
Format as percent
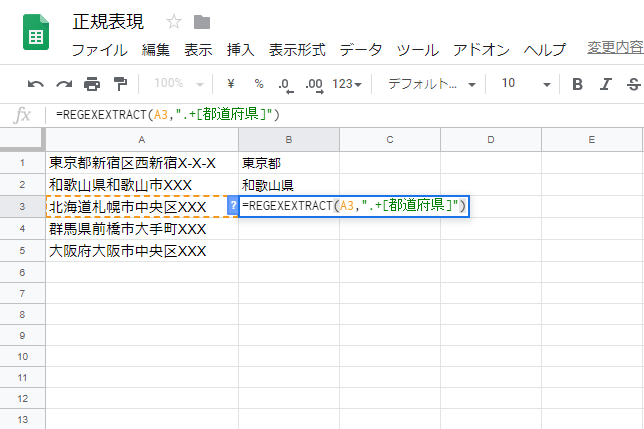(259, 84)
